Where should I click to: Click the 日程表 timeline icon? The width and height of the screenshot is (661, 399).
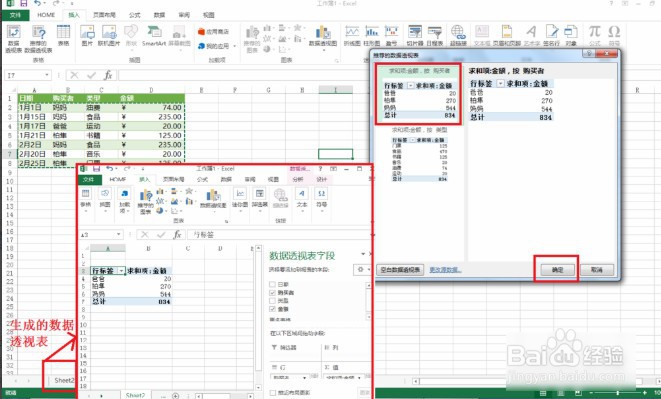pos(435,35)
